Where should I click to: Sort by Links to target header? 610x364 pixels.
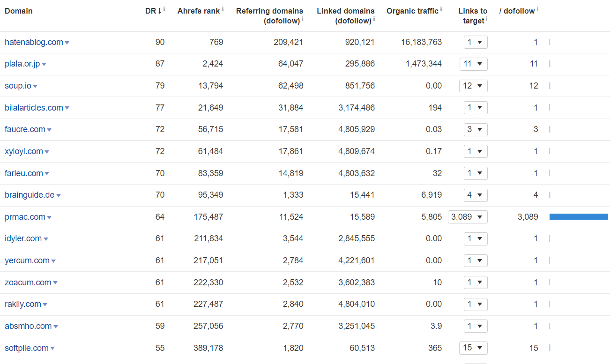pos(473,15)
